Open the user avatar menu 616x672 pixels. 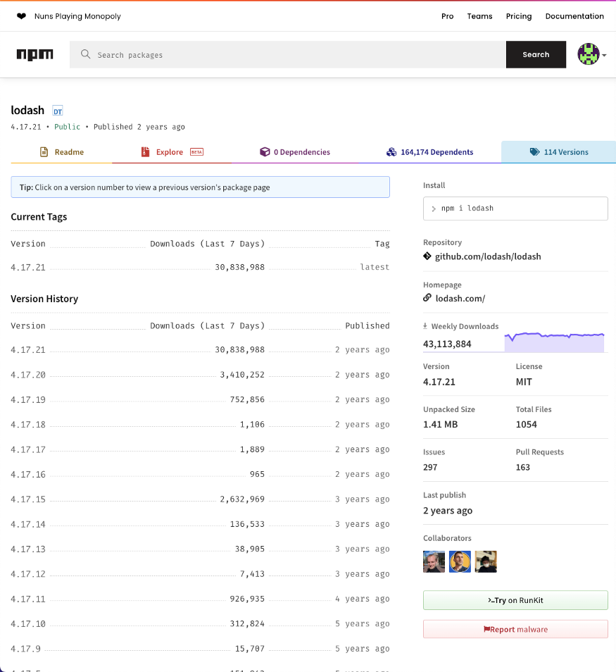coord(588,54)
